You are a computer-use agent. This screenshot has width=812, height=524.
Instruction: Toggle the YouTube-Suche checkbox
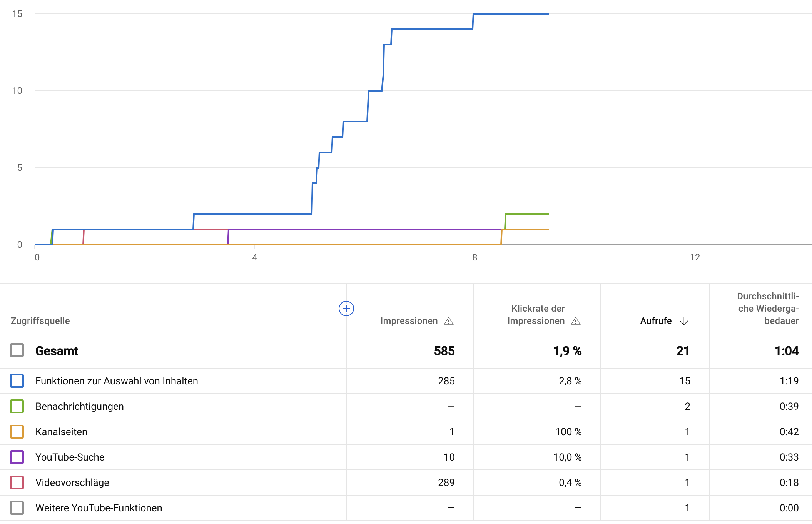(17, 457)
